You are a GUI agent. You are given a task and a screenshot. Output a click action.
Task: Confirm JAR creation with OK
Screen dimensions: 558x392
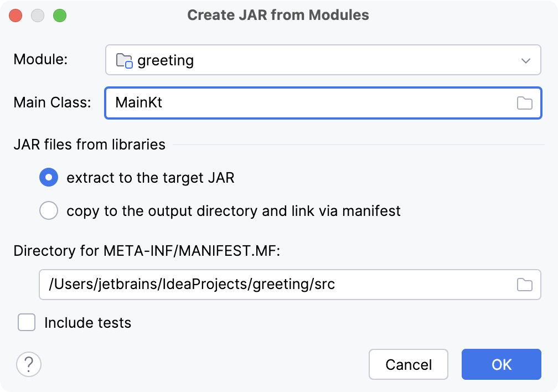(501, 364)
